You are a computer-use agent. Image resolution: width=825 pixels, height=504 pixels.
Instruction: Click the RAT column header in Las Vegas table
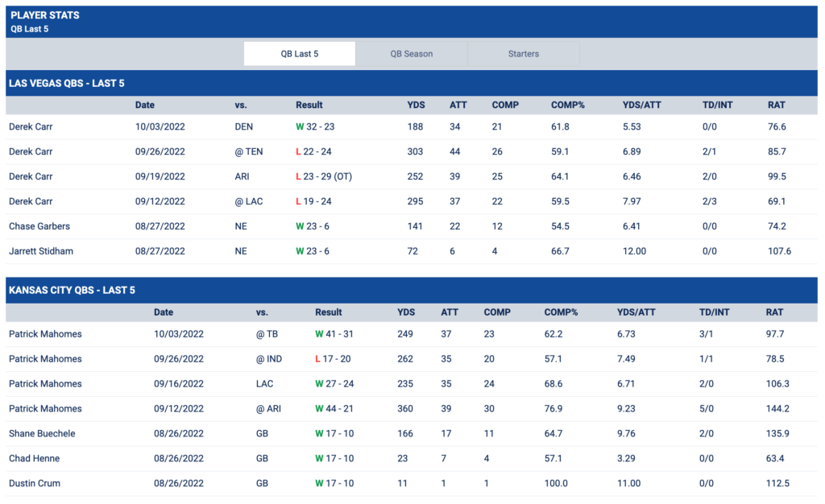[x=777, y=105]
